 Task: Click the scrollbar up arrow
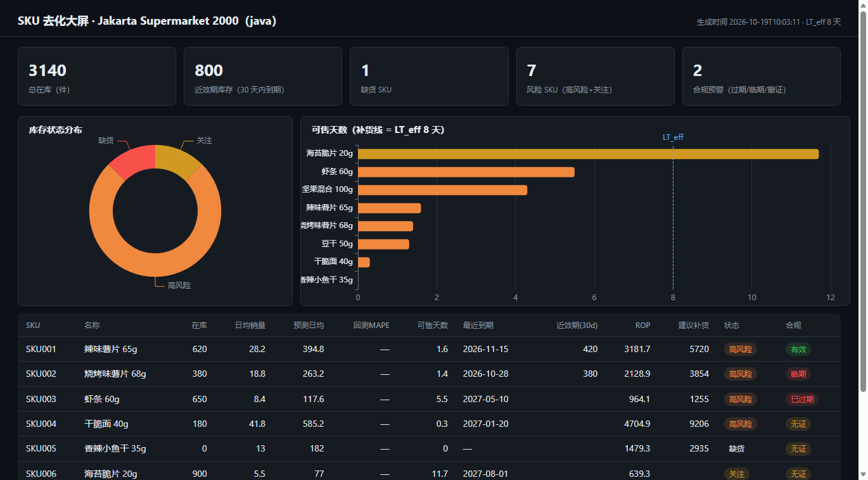pyautogui.click(x=862, y=4)
